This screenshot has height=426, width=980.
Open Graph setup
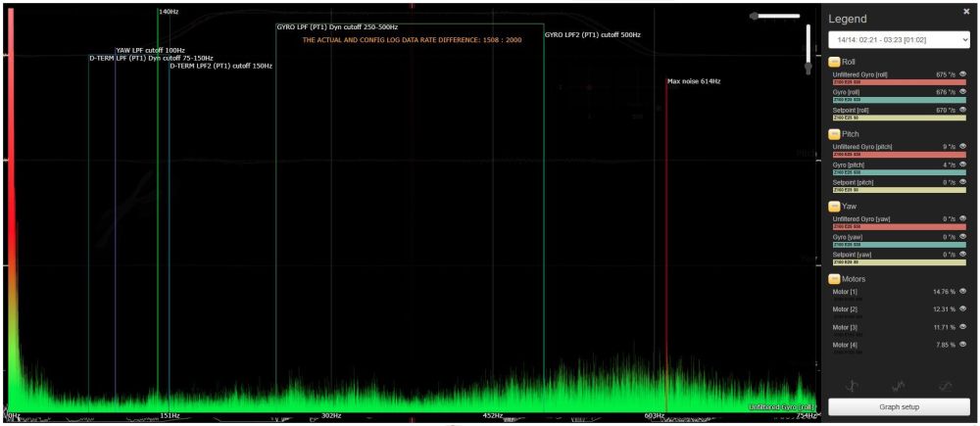[899, 406]
